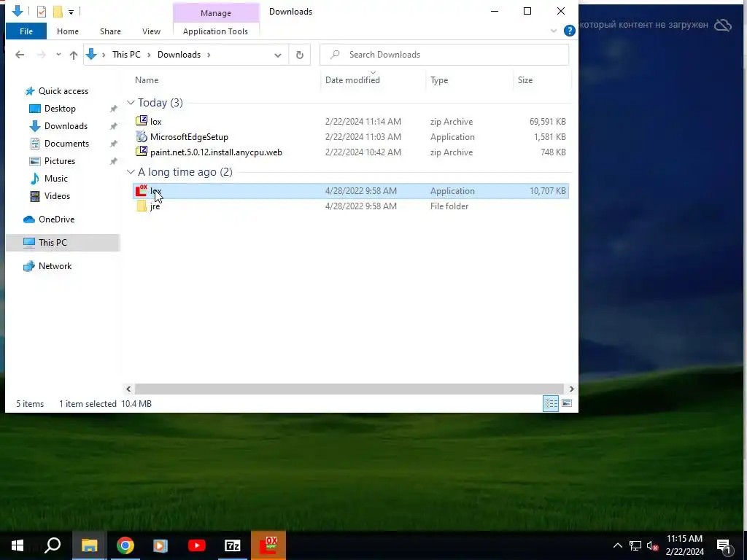Go up one folder level arrow
Screen dimensions: 747x560
pos(74,55)
